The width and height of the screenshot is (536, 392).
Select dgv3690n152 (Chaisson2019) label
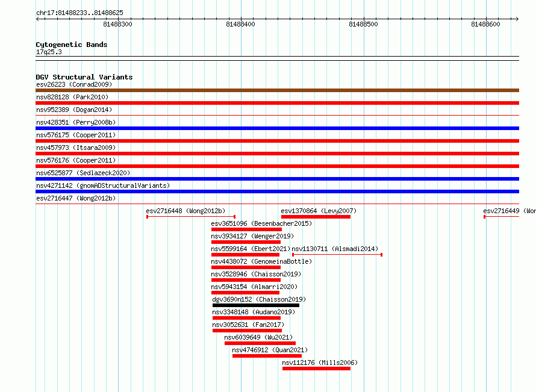[259, 299]
